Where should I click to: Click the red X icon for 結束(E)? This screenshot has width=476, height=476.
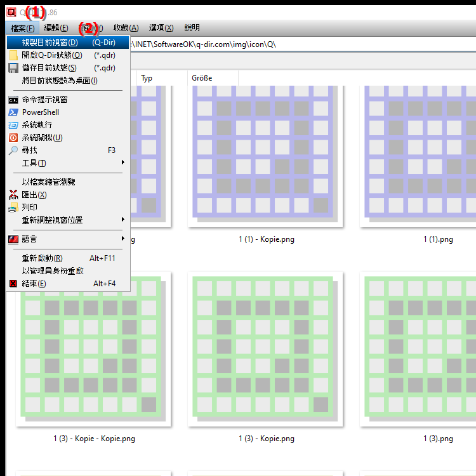pyautogui.click(x=13, y=284)
